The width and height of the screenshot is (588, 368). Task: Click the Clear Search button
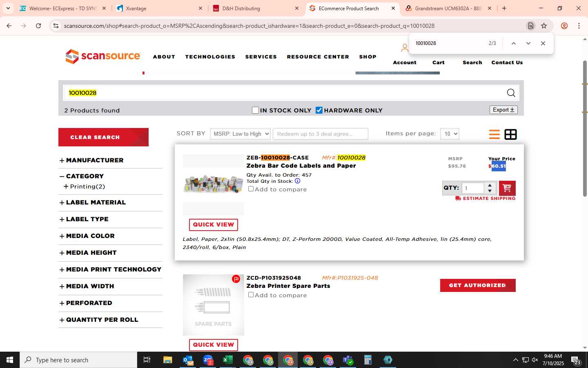[103, 137]
